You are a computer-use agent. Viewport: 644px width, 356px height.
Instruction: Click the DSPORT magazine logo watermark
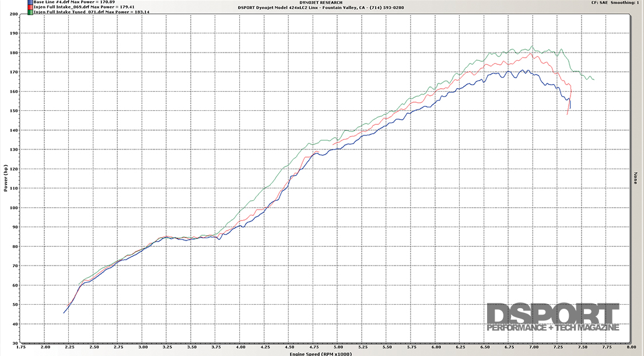552,318
